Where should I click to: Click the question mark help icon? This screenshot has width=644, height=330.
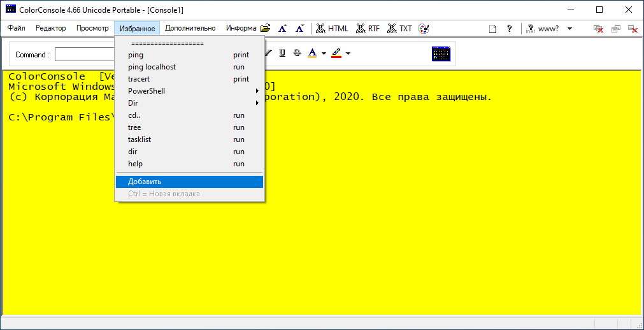coord(509,29)
